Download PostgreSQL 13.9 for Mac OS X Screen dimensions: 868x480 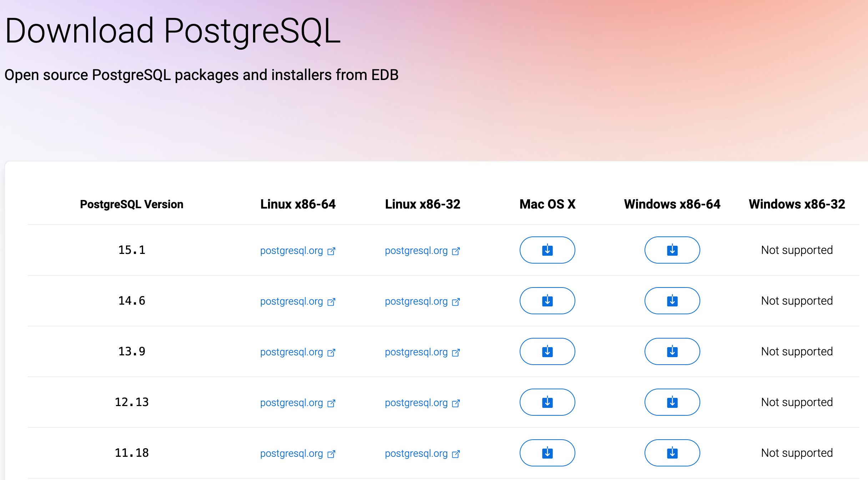click(547, 351)
